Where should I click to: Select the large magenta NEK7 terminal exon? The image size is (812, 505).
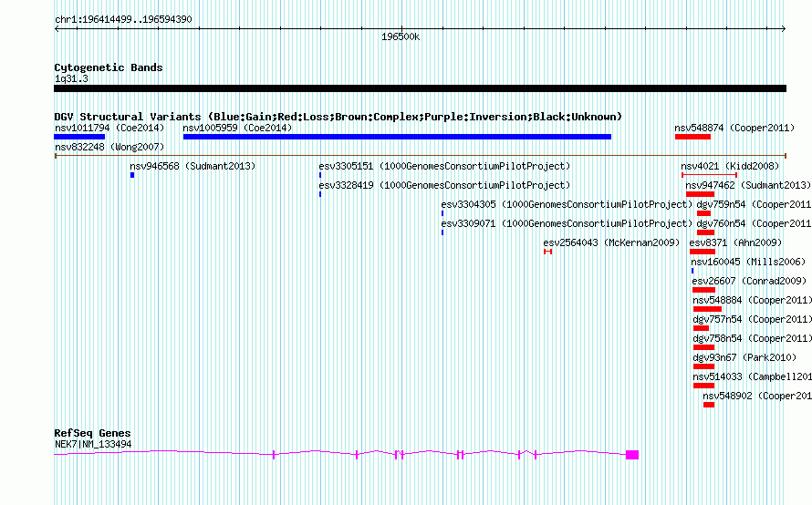coord(632,455)
